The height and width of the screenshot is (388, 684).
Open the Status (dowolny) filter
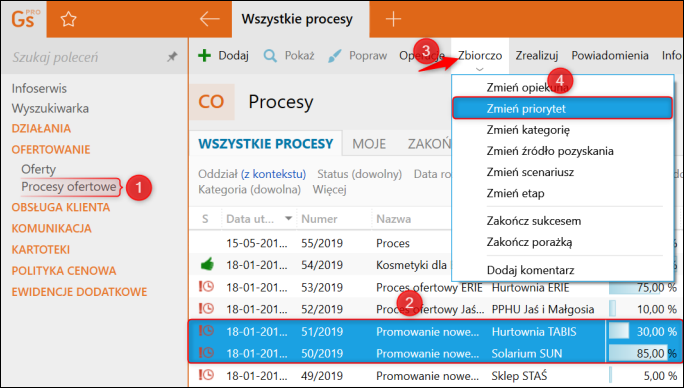tap(359, 174)
